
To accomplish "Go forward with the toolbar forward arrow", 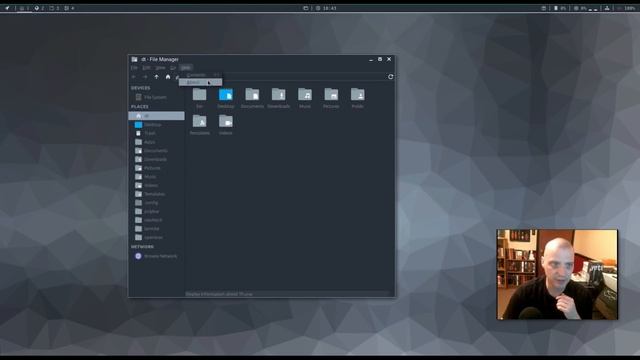I will (145, 77).
